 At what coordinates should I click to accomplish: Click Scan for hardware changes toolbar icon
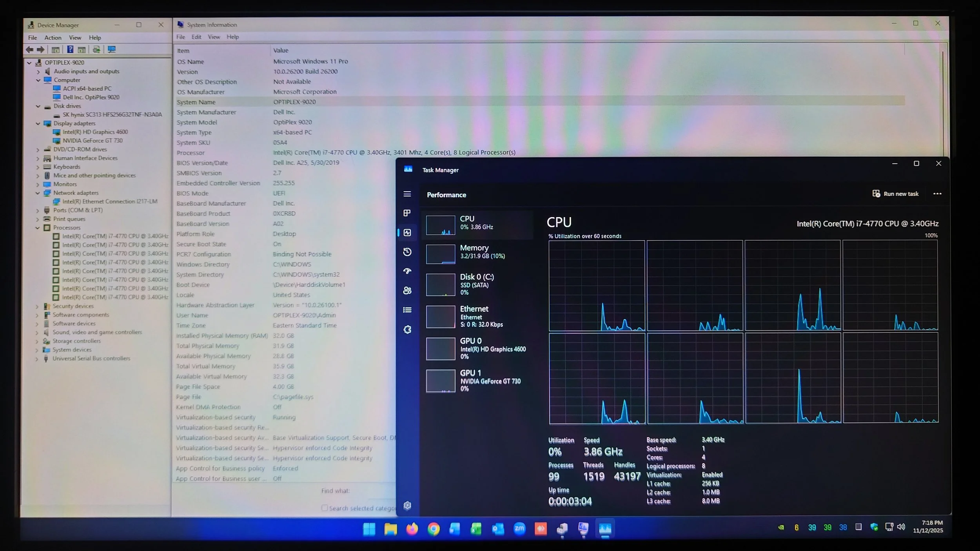point(112,49)
